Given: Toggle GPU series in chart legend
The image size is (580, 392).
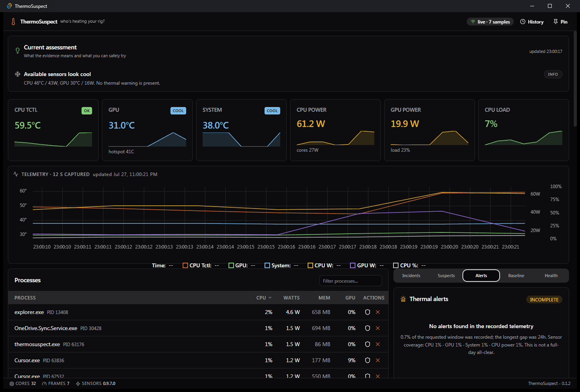Looking at the screenshot, I should click(242, 265).
